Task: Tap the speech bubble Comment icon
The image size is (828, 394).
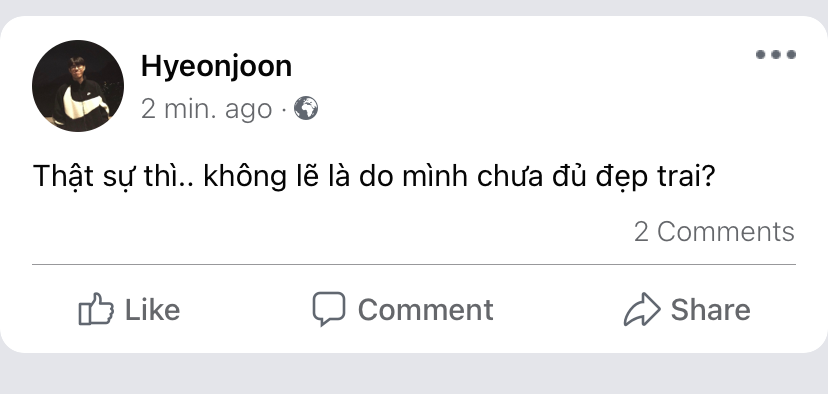Action: [x=328, y=308]
